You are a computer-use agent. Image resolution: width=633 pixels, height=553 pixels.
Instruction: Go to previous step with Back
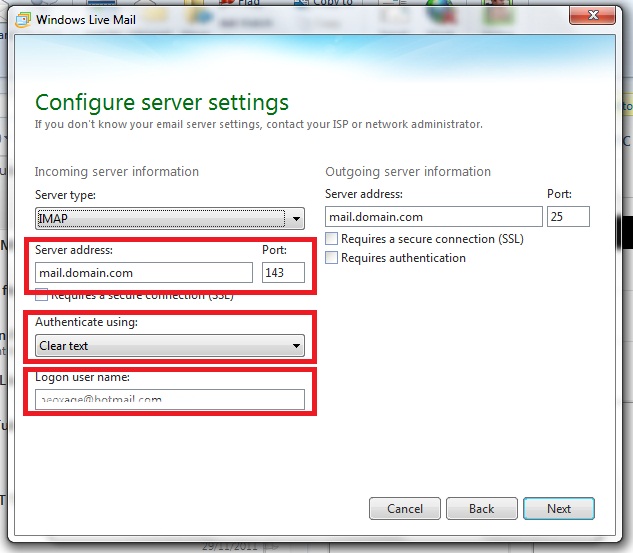pos(482,509)
